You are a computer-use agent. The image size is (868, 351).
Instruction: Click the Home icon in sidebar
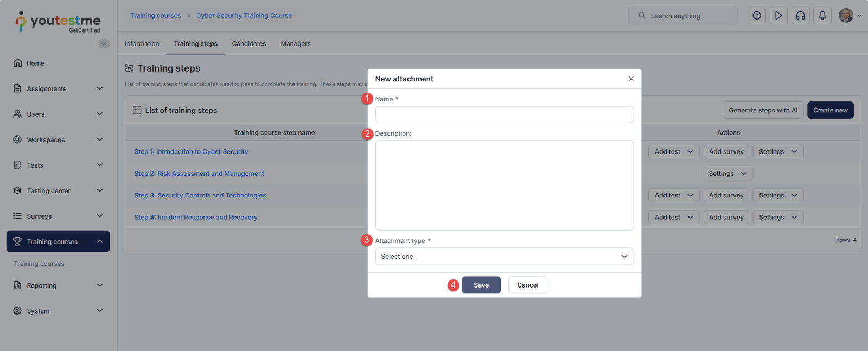pyautogui.click(x=18, y=63)
